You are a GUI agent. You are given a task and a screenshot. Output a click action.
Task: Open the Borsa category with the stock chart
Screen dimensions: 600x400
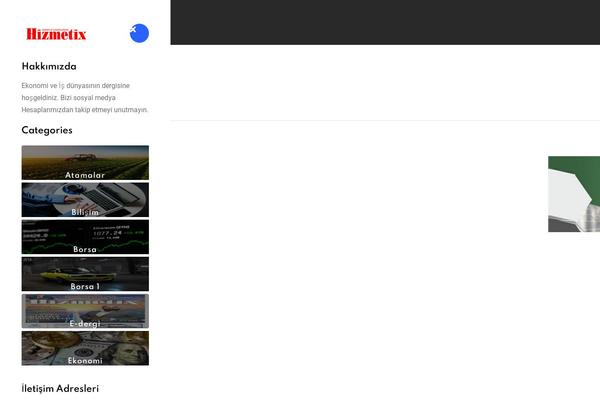85,237
